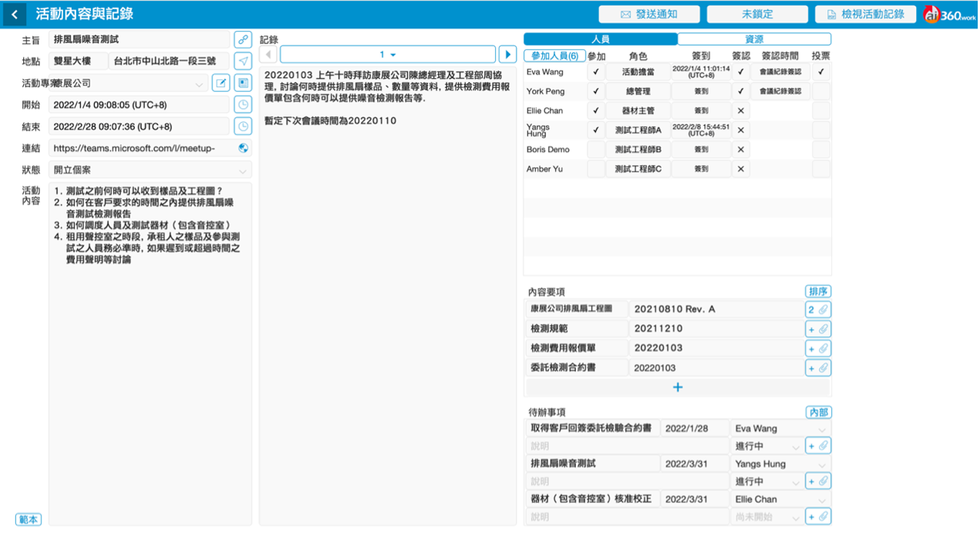
Task: Open attachments for 康展公司排風扇工程圖 row
Action: coord(817,309)
